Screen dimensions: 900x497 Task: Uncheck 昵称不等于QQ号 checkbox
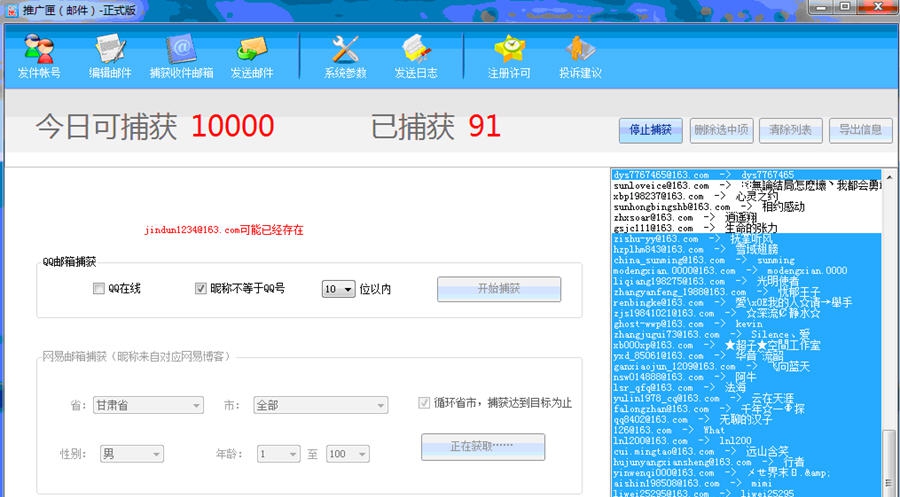coord(200,288)
